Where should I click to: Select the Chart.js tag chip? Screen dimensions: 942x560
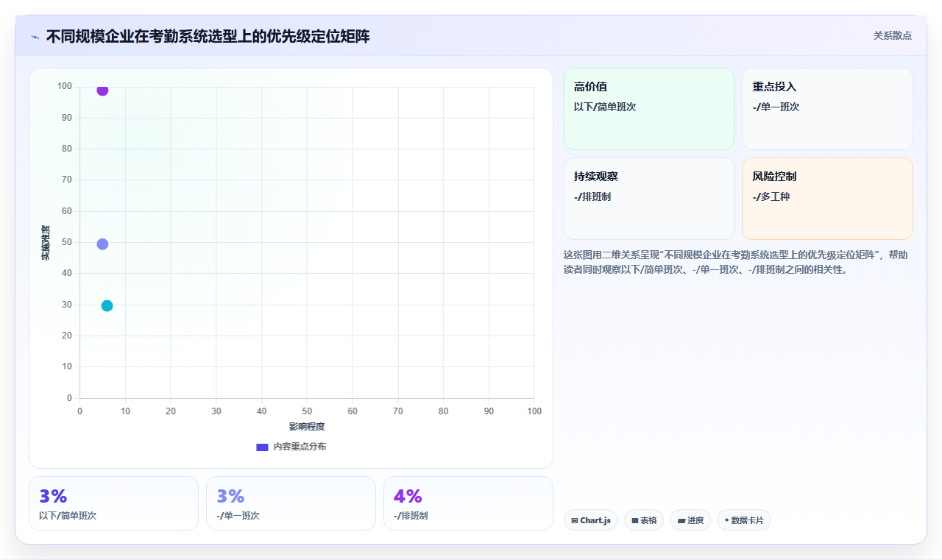coord(591,520)
